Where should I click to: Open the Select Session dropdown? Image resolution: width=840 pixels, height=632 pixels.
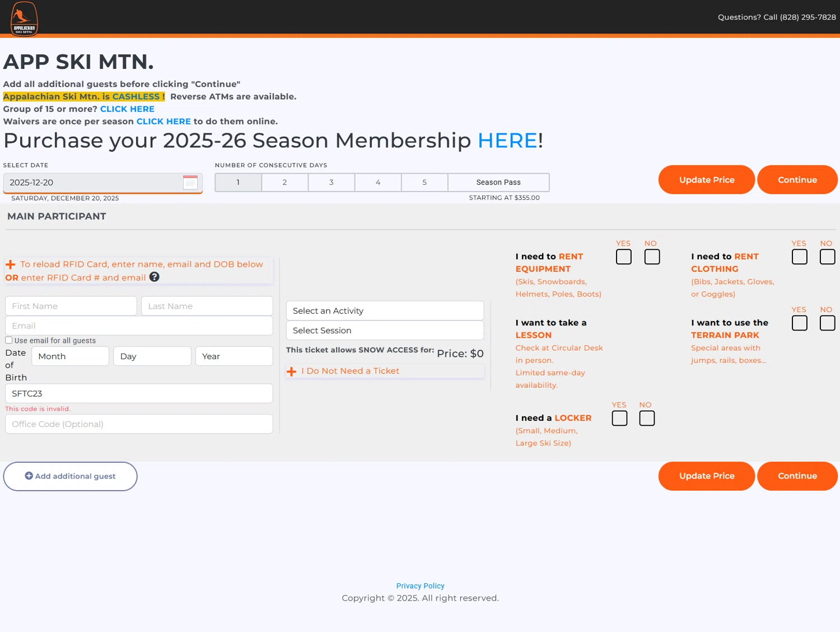tap(385, 330)
